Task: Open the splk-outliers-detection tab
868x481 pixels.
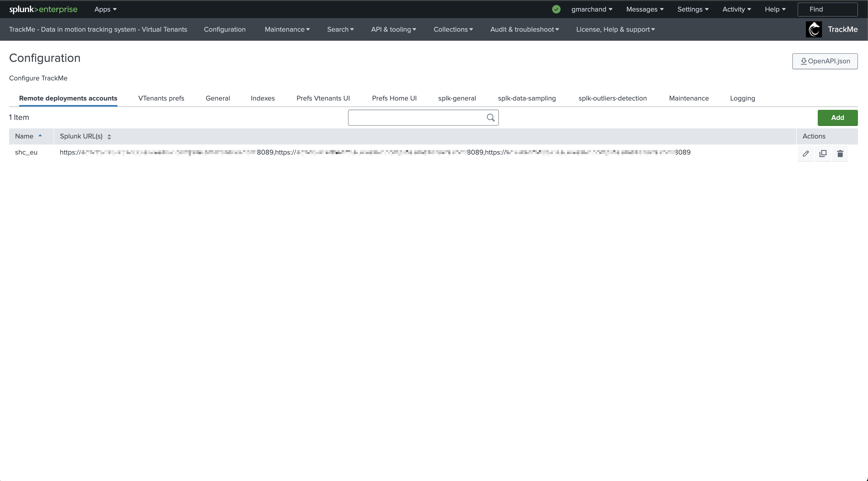Action: [x=612, y=98]
